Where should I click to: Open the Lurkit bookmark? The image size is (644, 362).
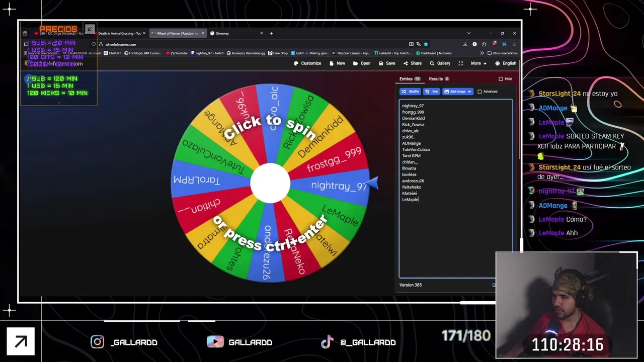point(297,53)
